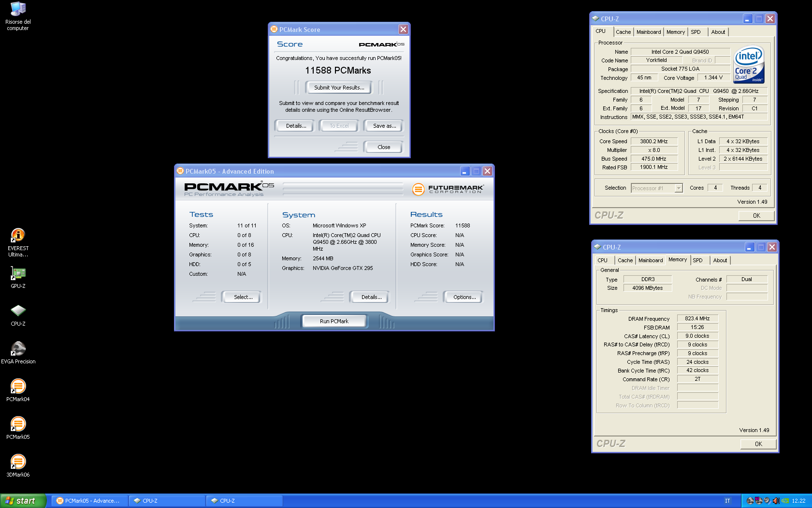812x508 pixels.
Task: Switch to PCMark05 - Advanced taskbar button
Action: pyautogui.click(x=89, y=501)
